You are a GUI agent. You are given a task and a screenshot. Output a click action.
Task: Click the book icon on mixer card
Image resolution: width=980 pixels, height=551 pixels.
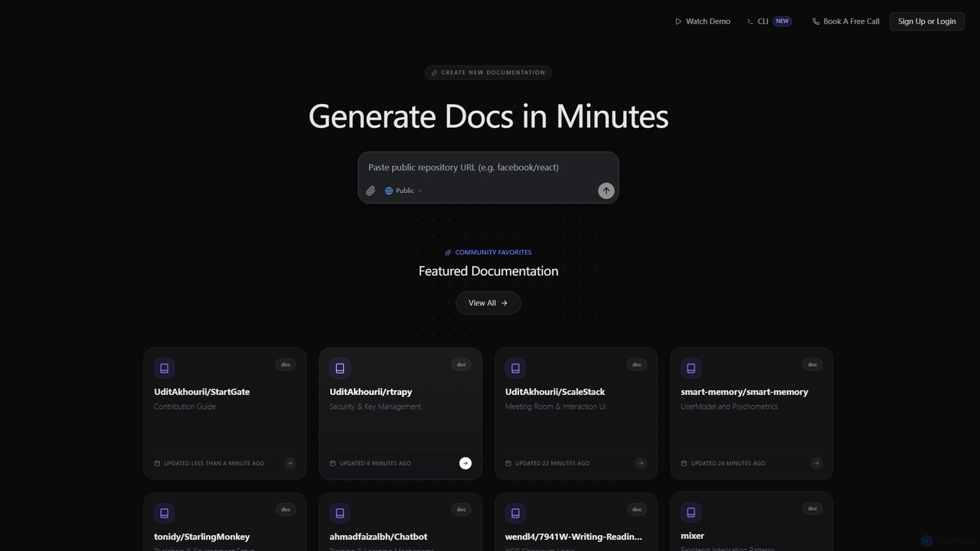pos(691,513)
